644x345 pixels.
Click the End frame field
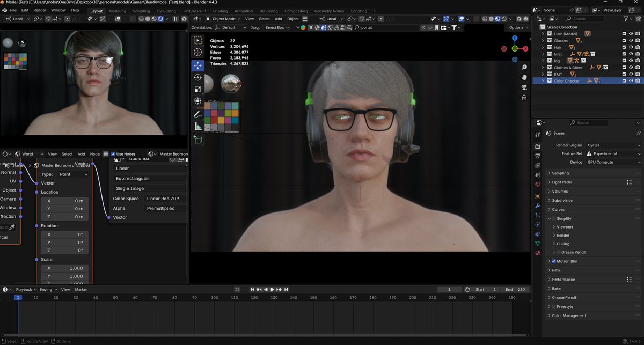(516, 290)
